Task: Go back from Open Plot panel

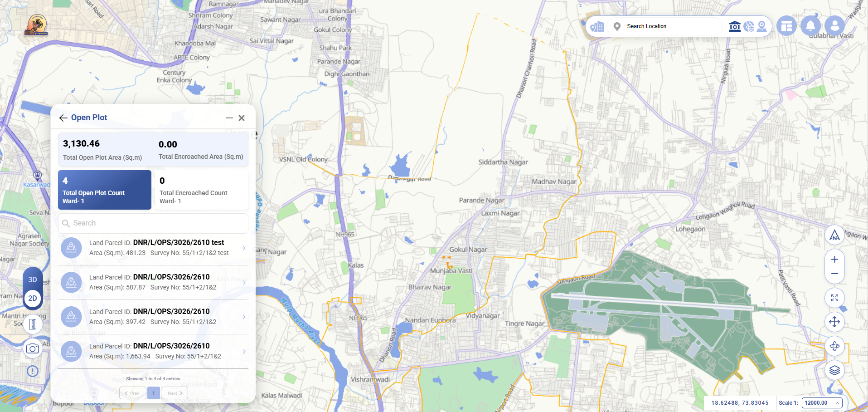Action: point(63,118)
